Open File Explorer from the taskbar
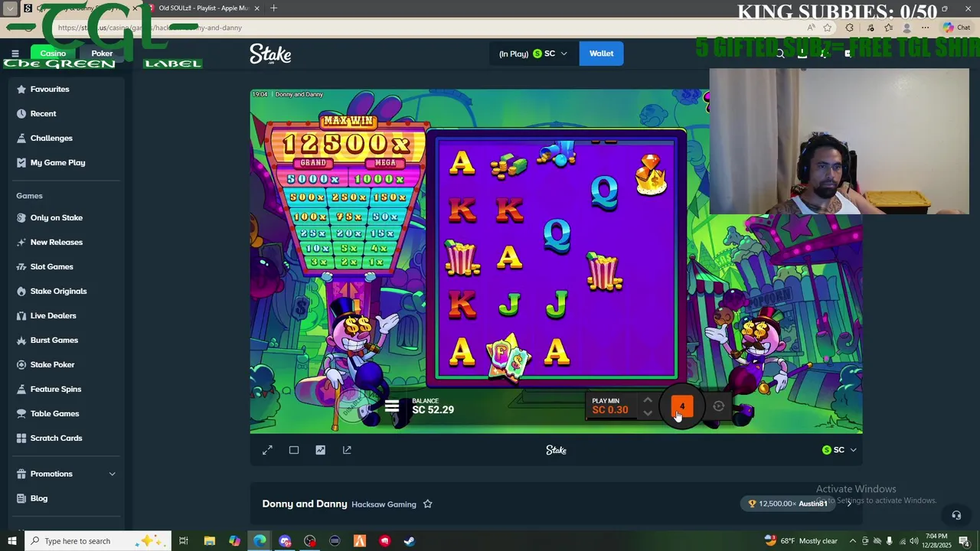The image size is (980, 551). [x=209, y=541]
